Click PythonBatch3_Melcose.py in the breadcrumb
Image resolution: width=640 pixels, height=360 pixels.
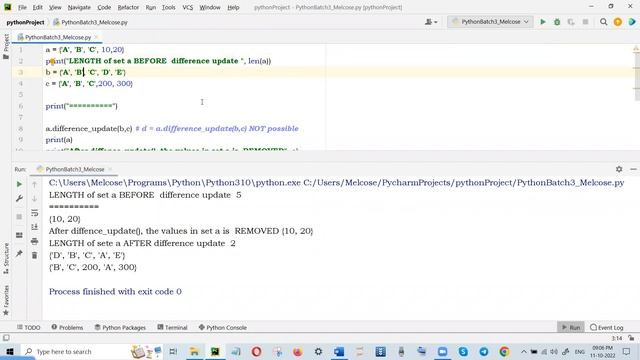click(x=91, y=22)
